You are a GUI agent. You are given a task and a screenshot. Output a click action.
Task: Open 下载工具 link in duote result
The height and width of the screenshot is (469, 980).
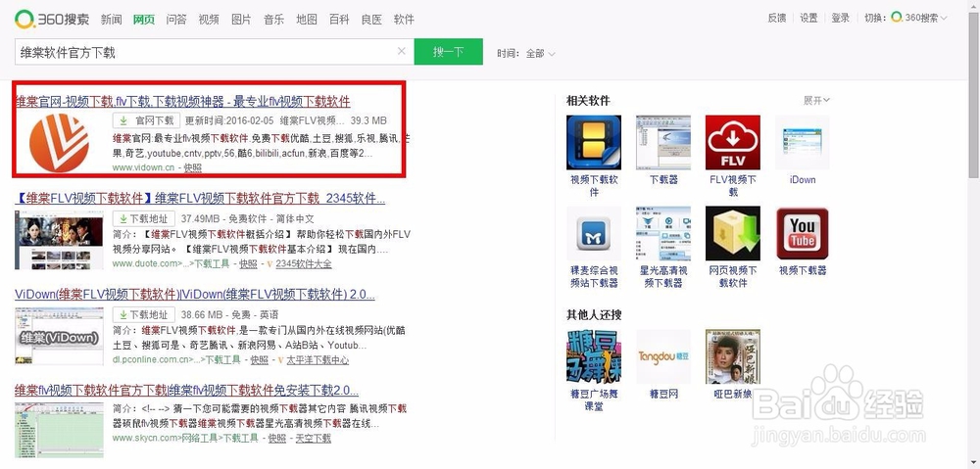pos(212,264)
